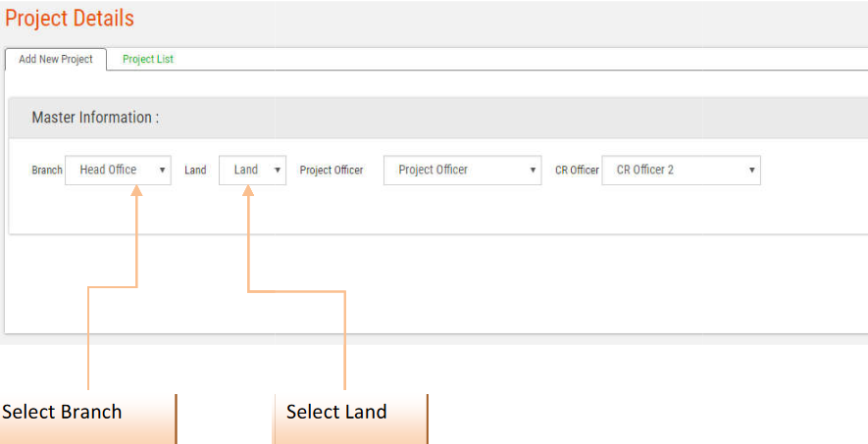Expand the CR Officer 2 dropdown

[x=680, y=171]
